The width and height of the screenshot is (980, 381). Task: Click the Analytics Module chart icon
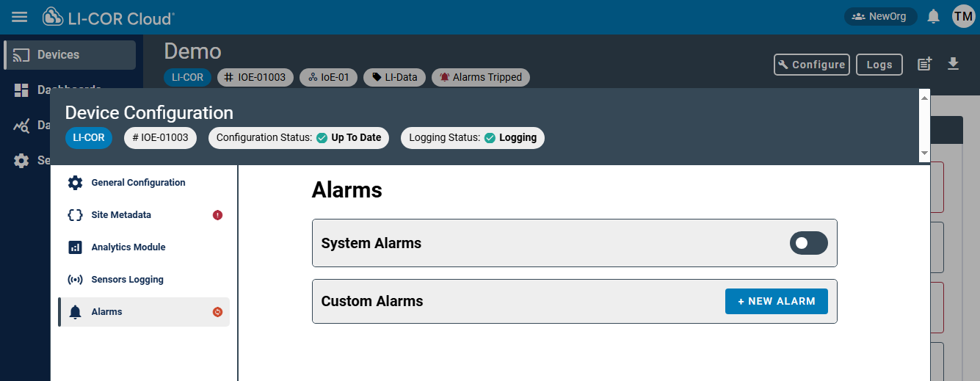pyautogui.click(x=75, y=247)
